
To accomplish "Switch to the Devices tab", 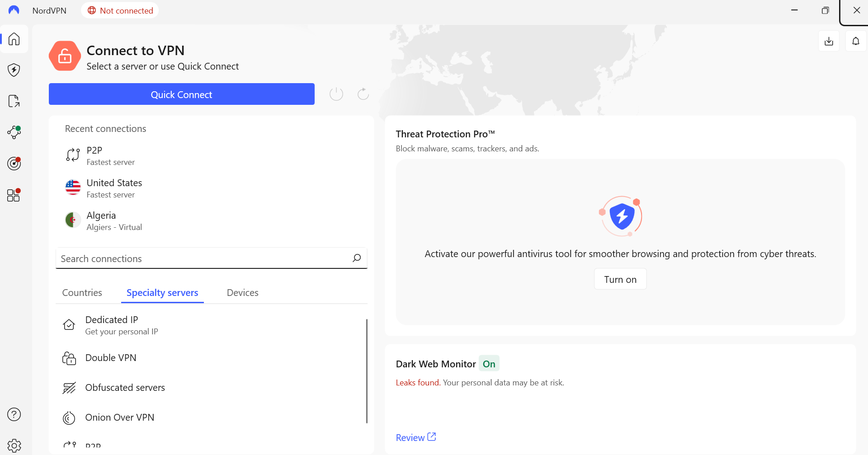I will click(x=243, y=293).
